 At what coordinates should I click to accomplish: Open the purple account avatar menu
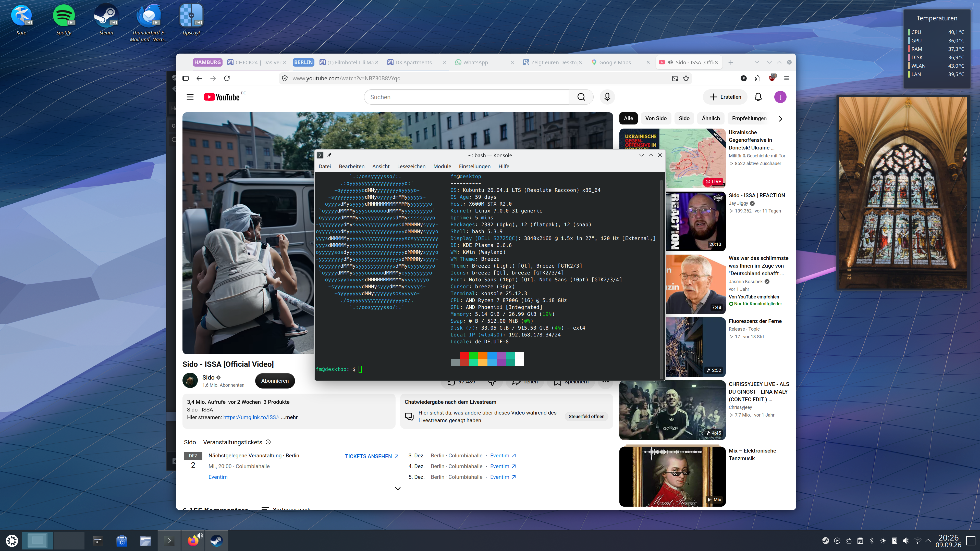tap(780, 97)
